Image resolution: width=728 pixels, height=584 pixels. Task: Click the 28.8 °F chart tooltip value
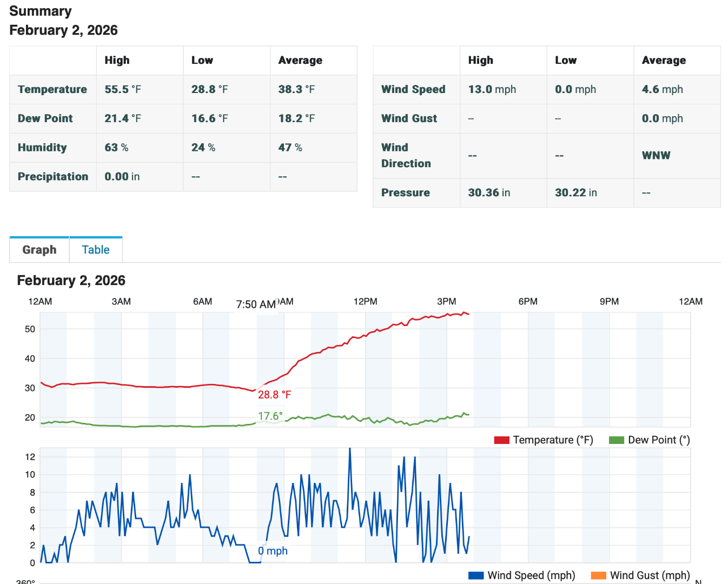coord(274,395)
